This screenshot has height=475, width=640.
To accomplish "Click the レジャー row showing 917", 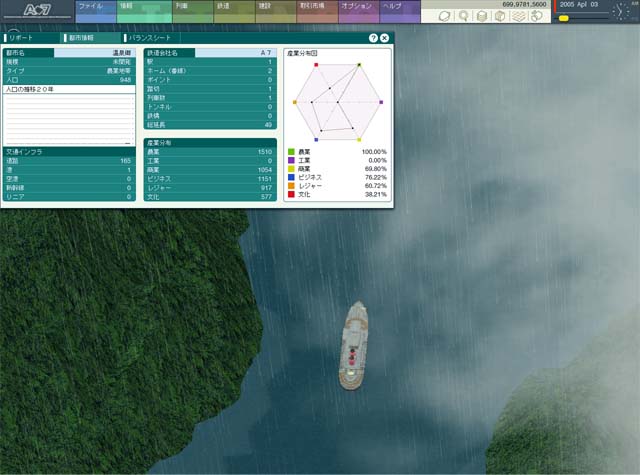I will point(210,188).
